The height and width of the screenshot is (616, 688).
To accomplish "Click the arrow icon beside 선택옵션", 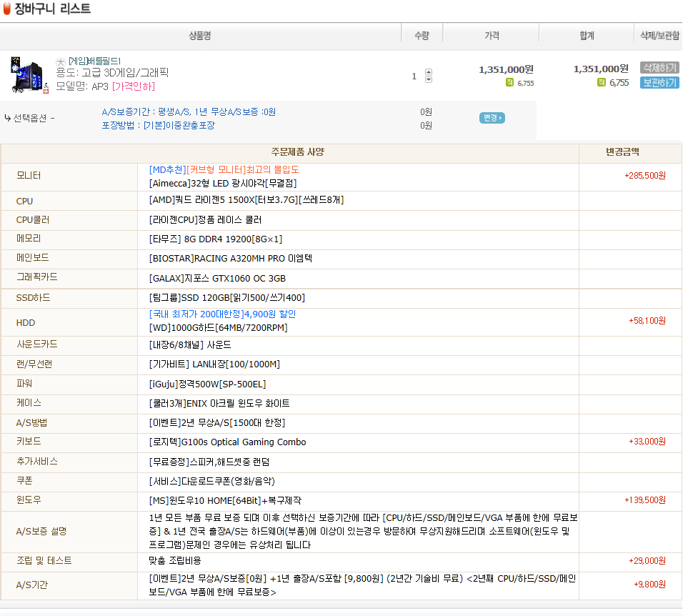I will (x=7, y=118).
